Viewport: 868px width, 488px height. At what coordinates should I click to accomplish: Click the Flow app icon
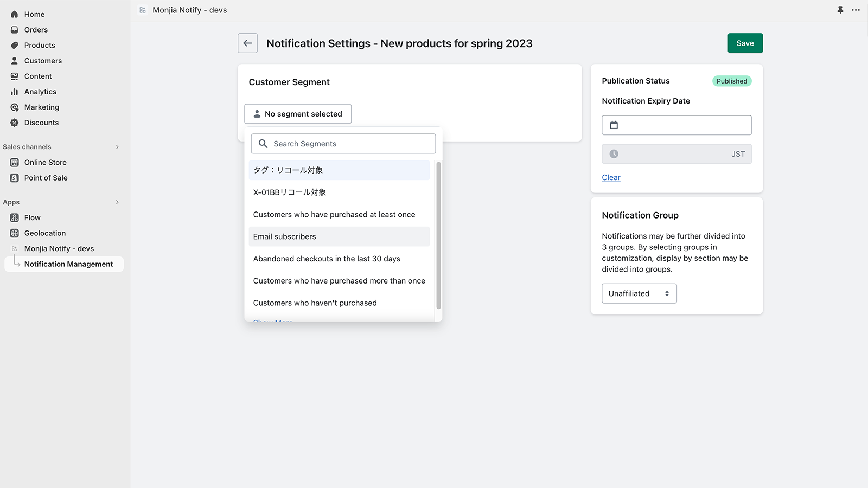coord(15,217)
